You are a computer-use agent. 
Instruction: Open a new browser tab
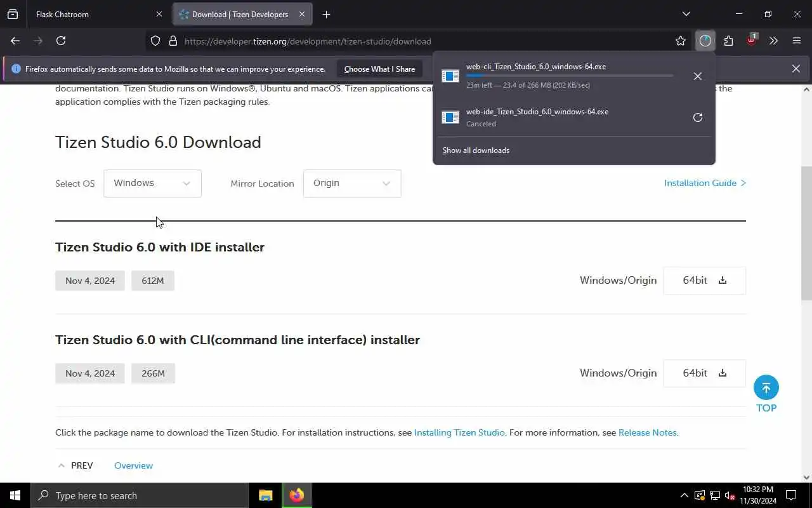pos(326,14)
